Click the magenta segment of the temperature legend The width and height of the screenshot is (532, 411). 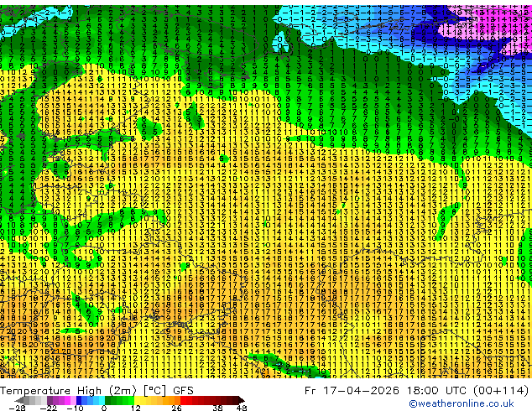point(67,400)
